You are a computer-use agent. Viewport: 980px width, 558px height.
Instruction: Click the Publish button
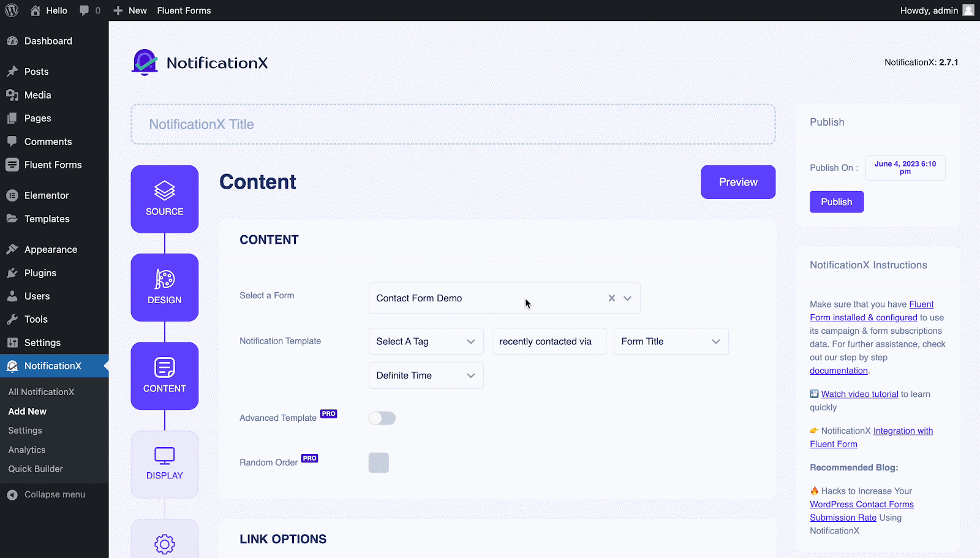(x=837, y=202)
